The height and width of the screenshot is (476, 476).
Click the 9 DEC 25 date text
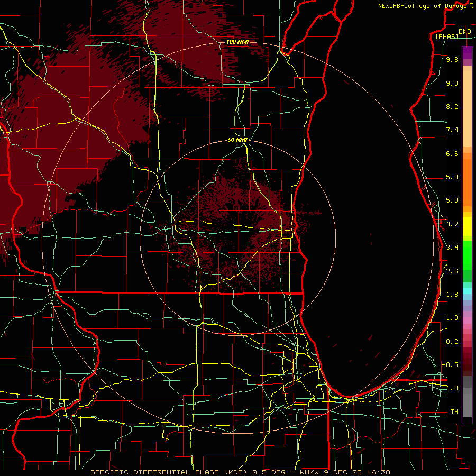tap(344, 472)
